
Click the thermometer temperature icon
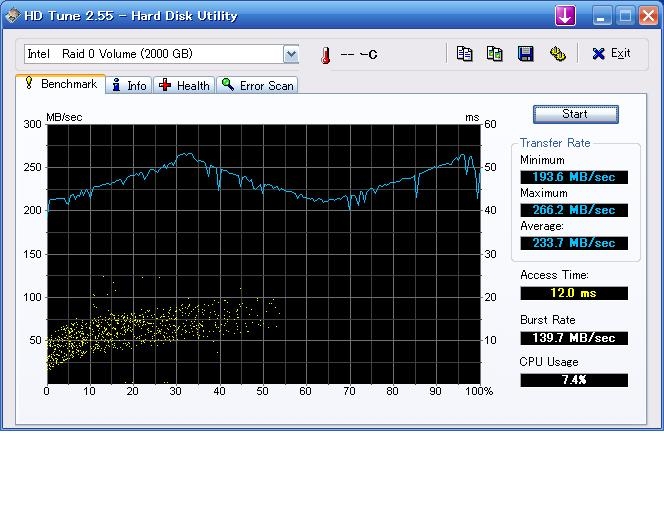click(325, 55)
